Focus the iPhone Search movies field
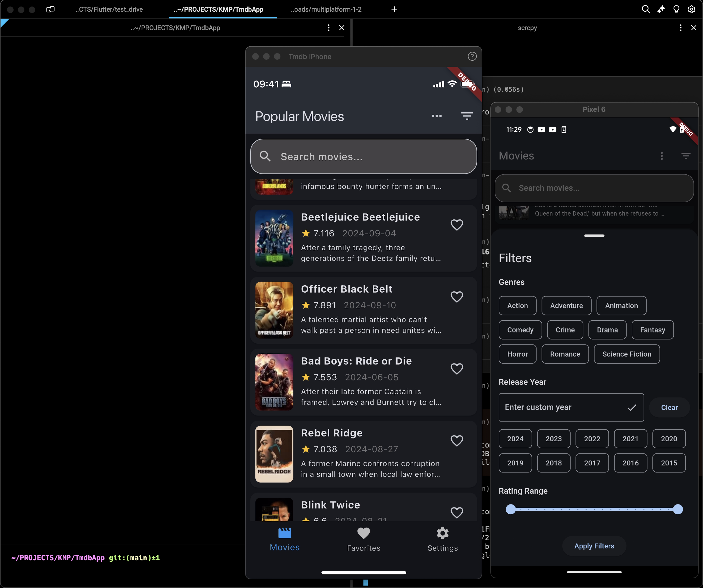Image resolution: width=703 pixels, height=588 pixels. click(363, 156)
